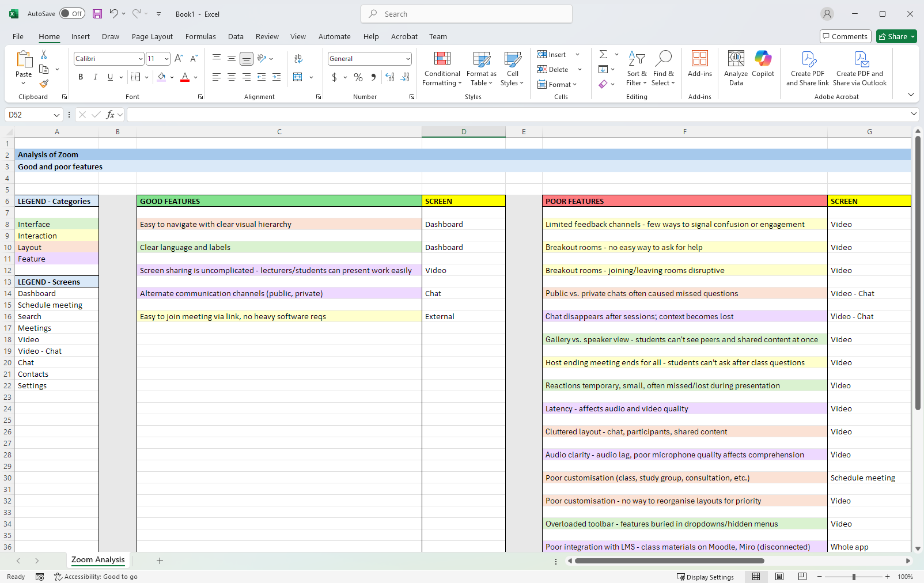
Task: Open Conditional Formatting
Action: (x=442, y=69)
